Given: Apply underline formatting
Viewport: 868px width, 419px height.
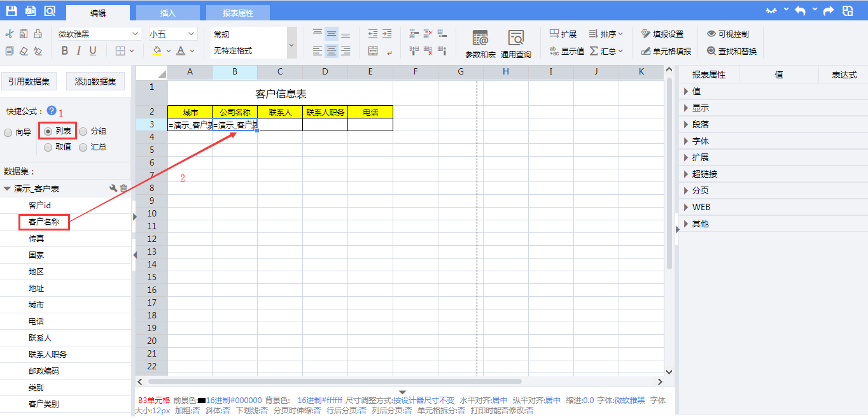Looking at the screenshot, I should click(93, 51).
